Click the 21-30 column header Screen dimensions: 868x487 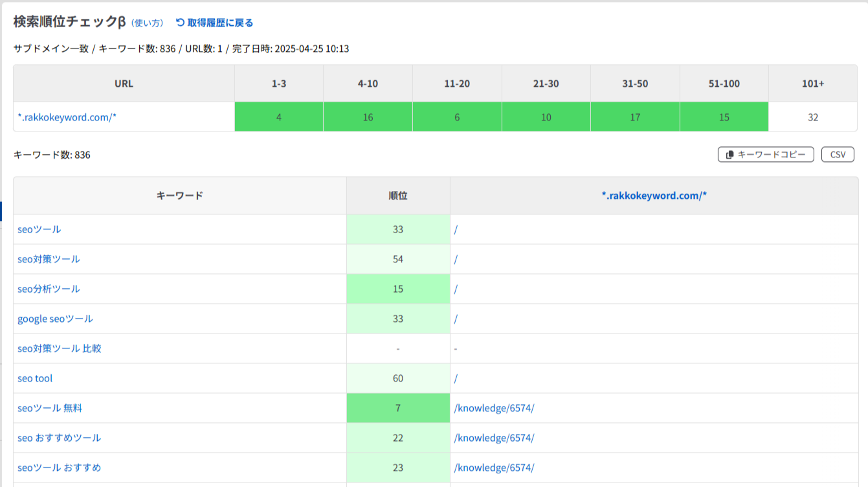546,84
